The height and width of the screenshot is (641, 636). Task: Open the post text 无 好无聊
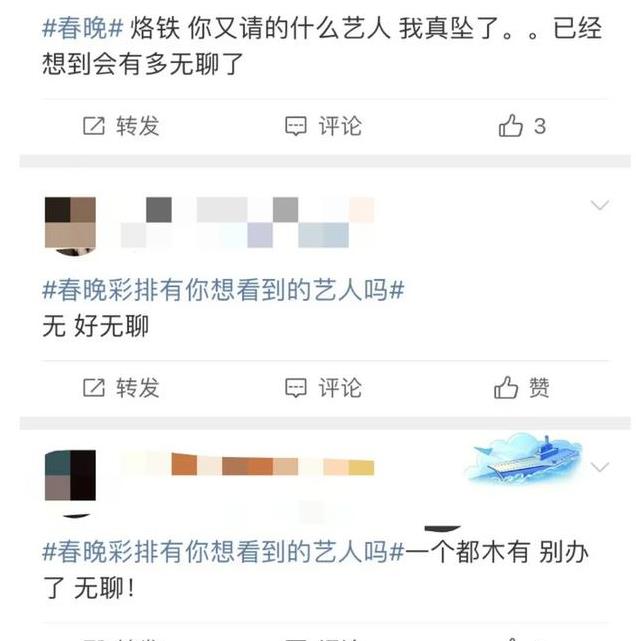[96, 326]
